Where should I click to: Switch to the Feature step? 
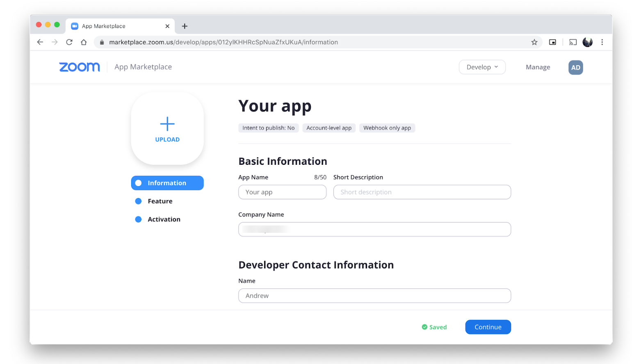tap(160, 201)
